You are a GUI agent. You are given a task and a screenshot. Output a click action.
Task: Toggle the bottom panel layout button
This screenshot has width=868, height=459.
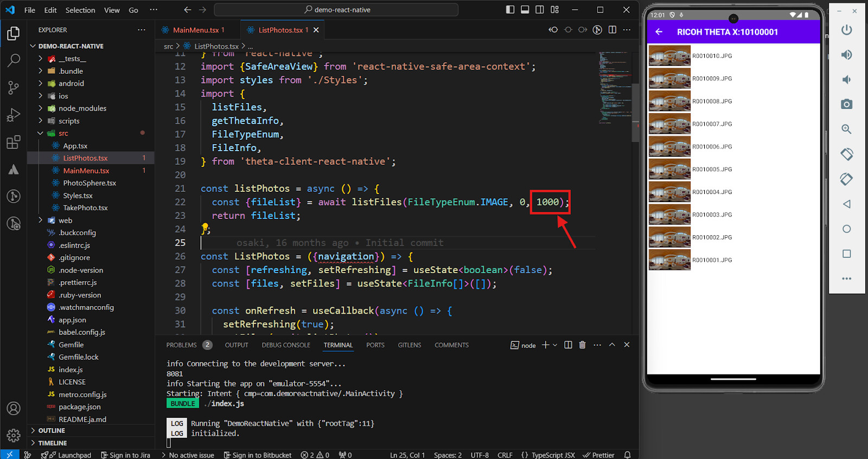point(525,10)
